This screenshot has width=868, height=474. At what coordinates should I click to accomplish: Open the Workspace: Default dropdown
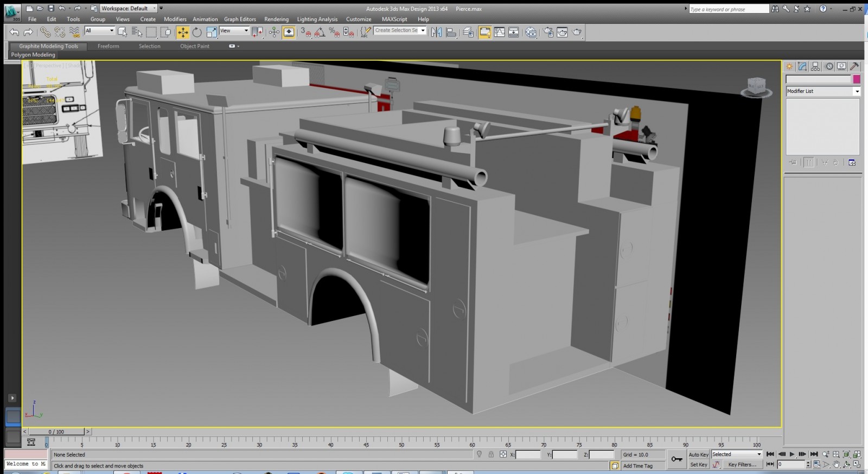point(128,9)
